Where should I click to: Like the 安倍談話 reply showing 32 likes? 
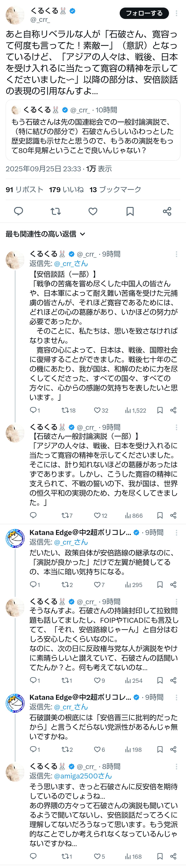(97, 410)
